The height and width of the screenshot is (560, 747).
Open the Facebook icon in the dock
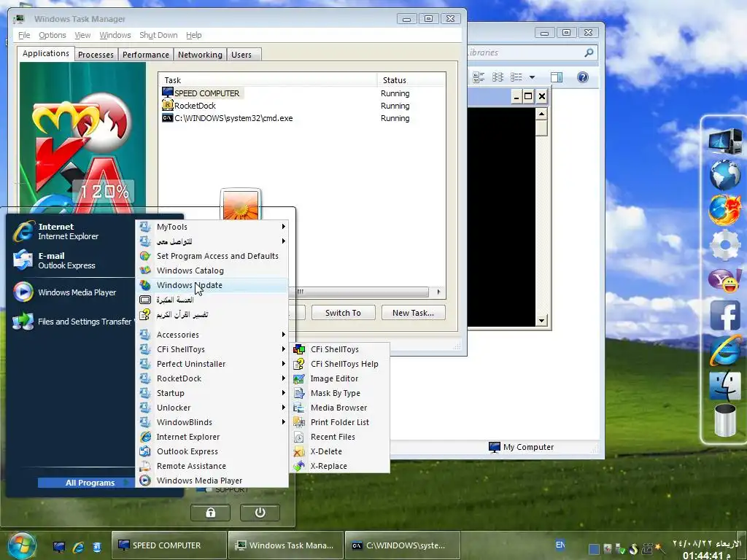(x=725, y=315)
